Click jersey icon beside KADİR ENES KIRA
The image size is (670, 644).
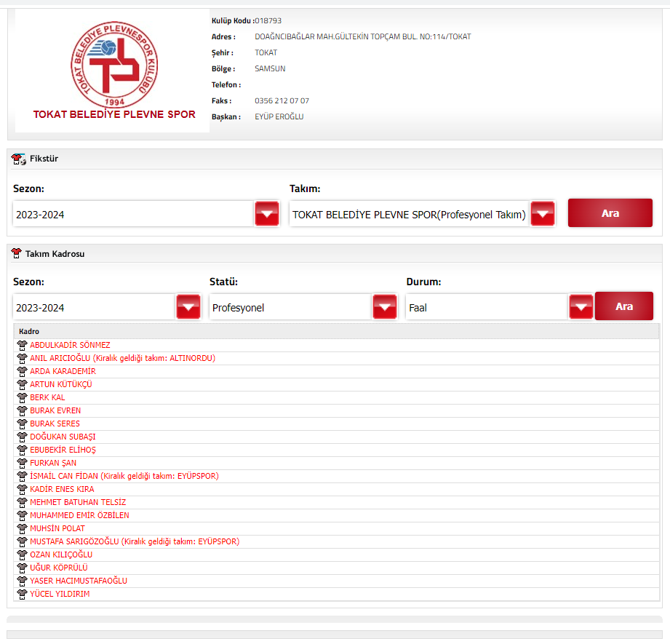[x=23, y=489]
